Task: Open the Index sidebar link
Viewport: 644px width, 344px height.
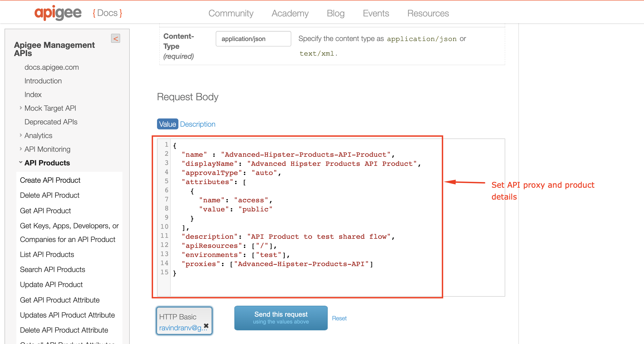Action: pos(33,94)
